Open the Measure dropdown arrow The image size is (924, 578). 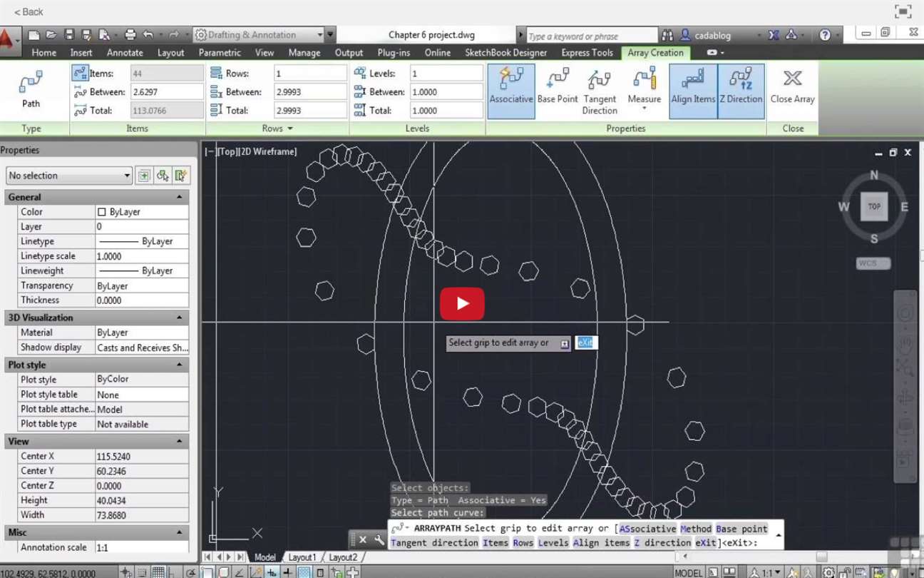pyautogui.click(x=644, y=108)
